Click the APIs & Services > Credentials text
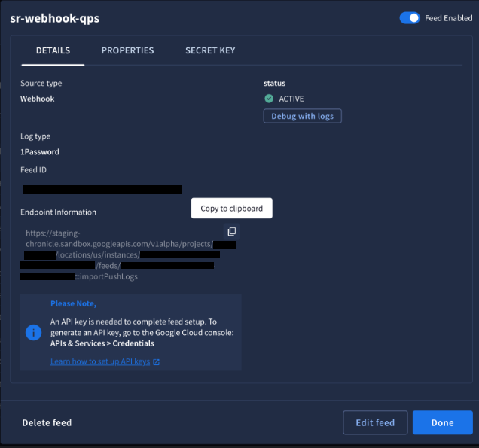Image resolution: width=479 pixels, height=448 pixels. pos(102,343)
